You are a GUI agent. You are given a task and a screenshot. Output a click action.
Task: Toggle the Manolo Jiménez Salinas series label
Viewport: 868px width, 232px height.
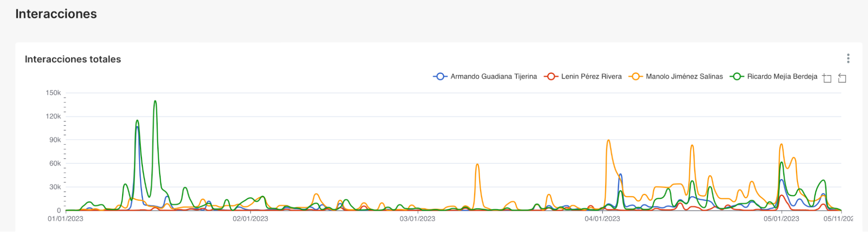point(684,76)
